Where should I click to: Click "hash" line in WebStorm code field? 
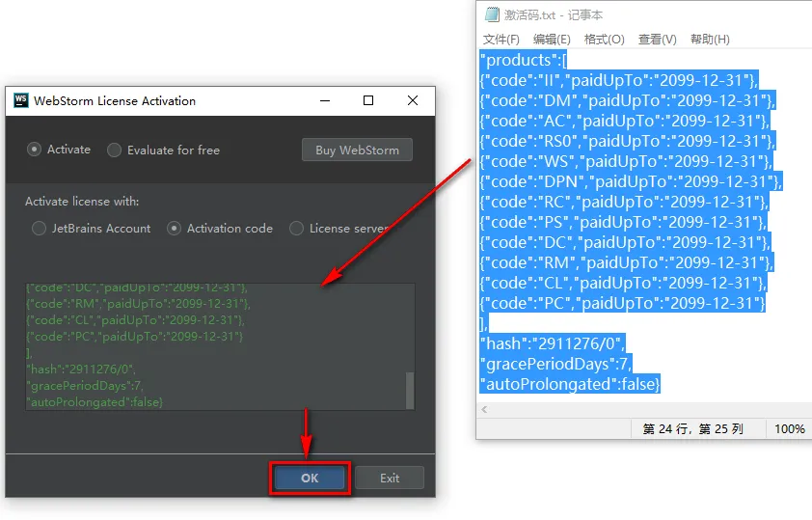pyautogui.click(x=81, y=369)
